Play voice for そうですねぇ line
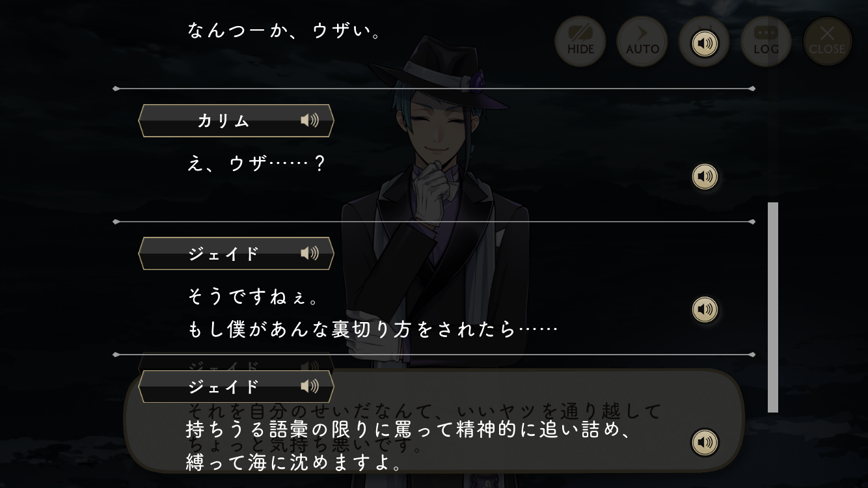868x488 pixels. (x=705, y=310)
